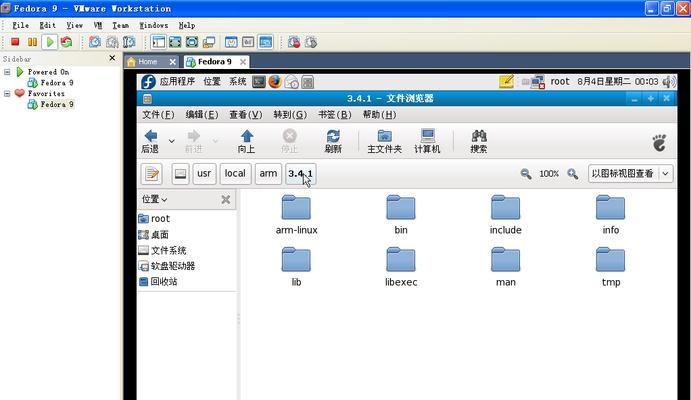The image size is (691, 400).
Task: Click the Unity mode windows icon
Action: [x=208, y=42]
